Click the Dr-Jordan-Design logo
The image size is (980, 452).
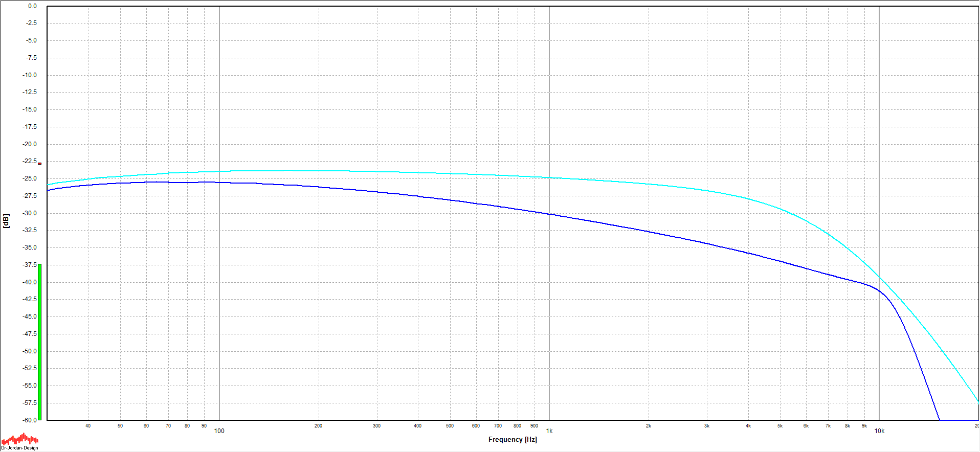tap(19, 442)
